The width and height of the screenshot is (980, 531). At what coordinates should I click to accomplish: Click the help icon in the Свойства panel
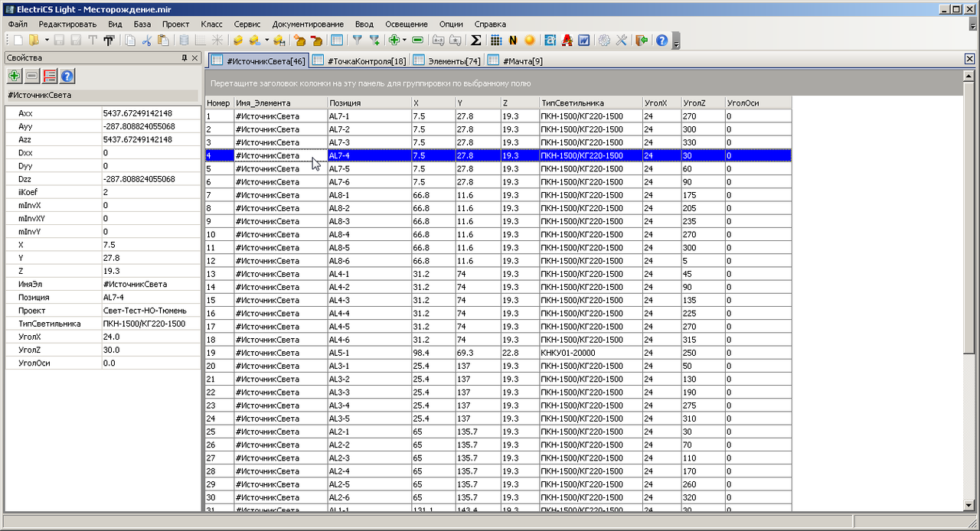coord(67,76)
